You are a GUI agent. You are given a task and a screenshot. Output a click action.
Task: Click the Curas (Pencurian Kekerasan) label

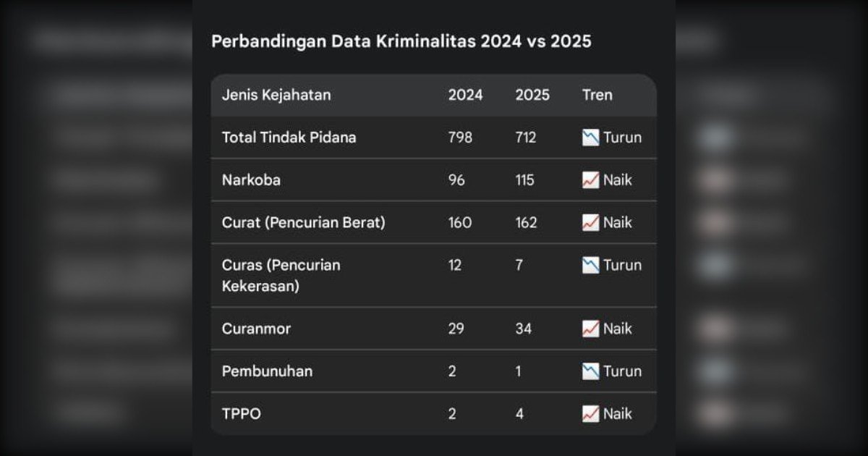pyautogui.click(x=281, y=275)
